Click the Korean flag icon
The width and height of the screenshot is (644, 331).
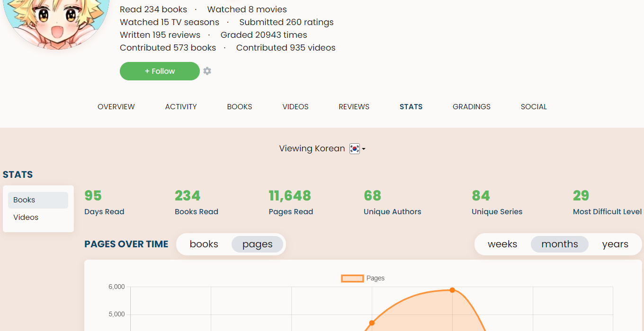[354, 148]
